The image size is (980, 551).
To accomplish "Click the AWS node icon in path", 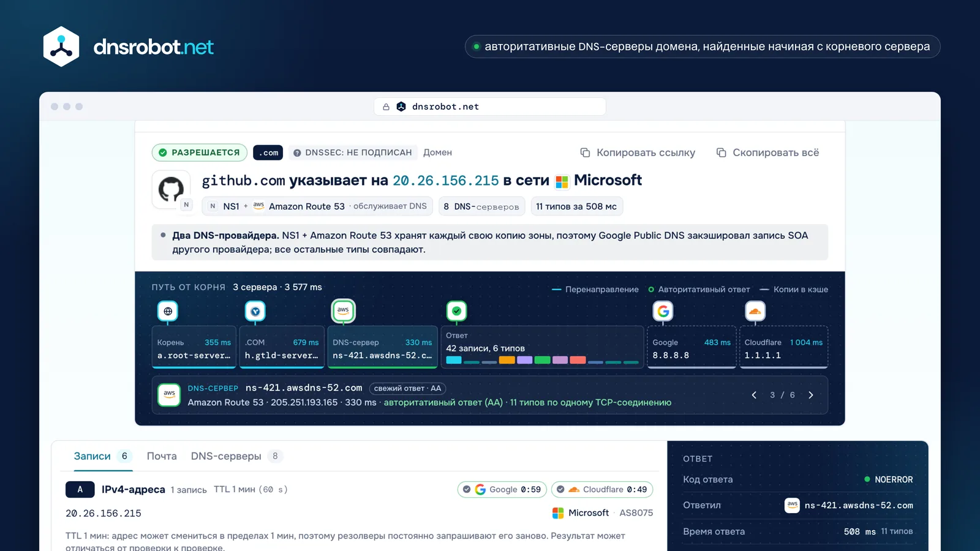I will [343, 310].
